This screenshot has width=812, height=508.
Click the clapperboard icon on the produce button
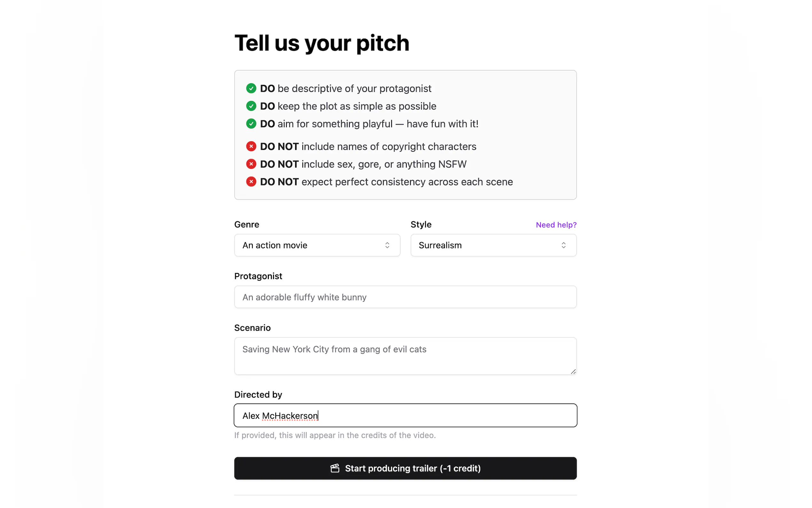click(x=335, y=468)
